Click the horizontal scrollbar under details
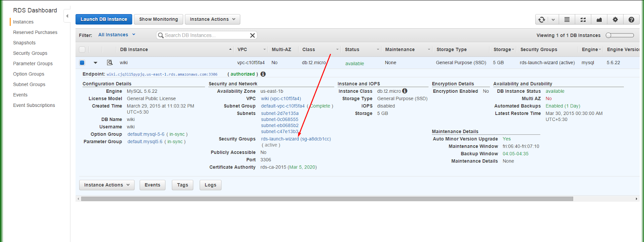The height and width of the screenshot is (242, 644). 327,199
